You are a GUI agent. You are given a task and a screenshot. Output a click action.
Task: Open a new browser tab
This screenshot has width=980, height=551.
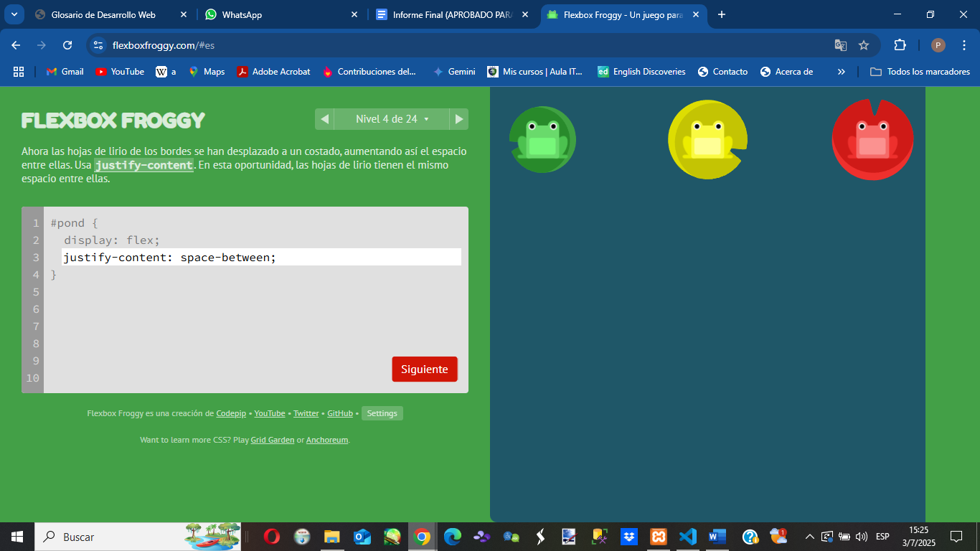click(722, 14)
